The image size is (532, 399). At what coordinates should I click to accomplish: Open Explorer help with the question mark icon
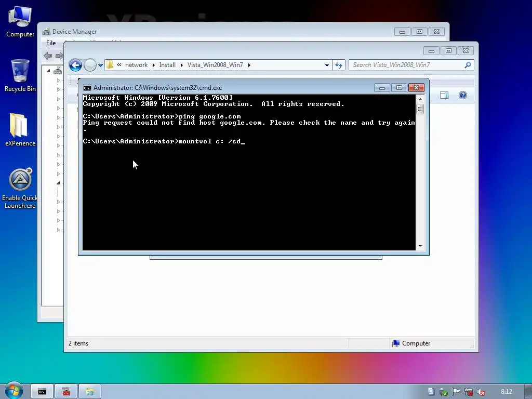point(463,95)
